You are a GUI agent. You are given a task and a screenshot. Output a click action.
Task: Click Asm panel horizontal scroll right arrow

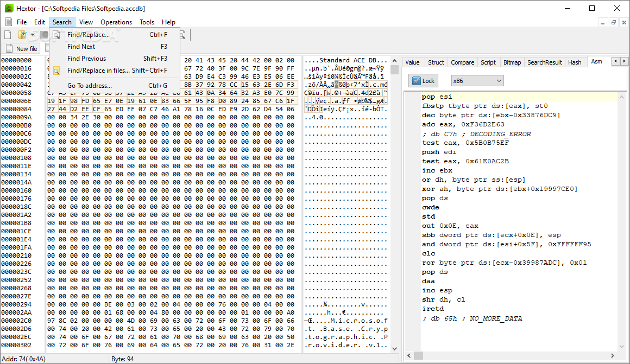pyautogui.click(x=612, y=355)
